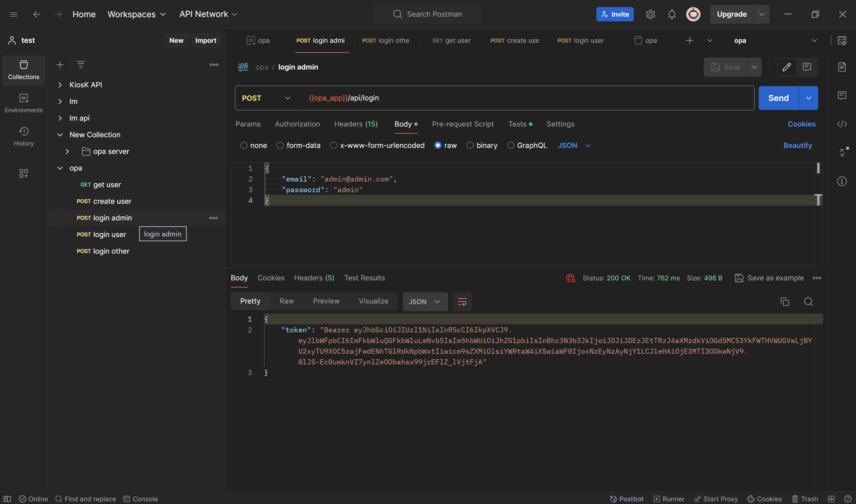This screenshot has width=856, height=504.
Task: Open the Test Results response tab
Action: click(x=364, y=278)
